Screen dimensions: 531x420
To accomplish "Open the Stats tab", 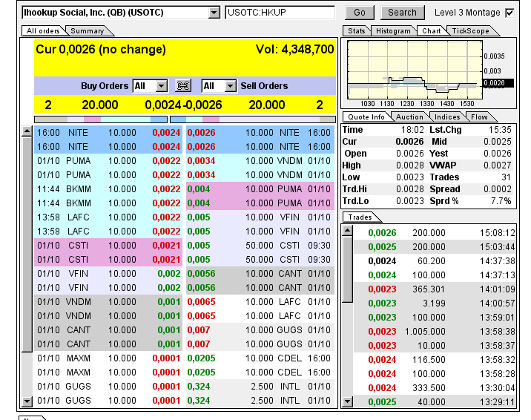I will pos(357,31).
